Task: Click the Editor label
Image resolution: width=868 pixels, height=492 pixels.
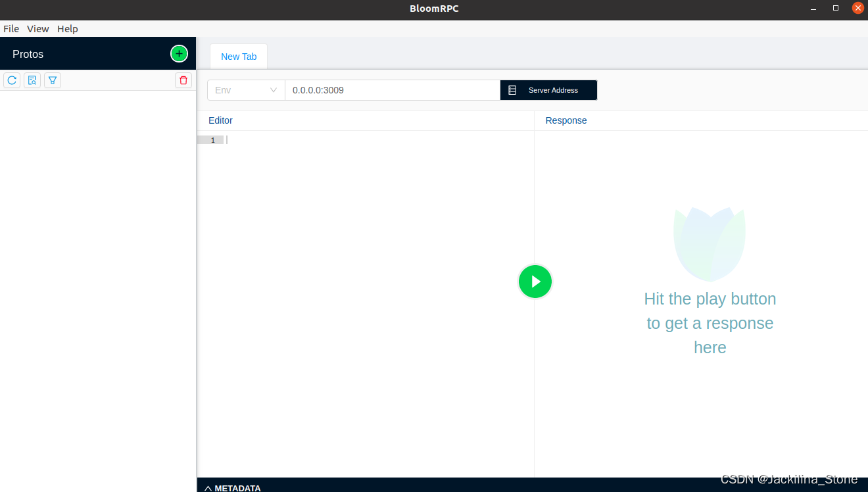Action: [220, 120]
